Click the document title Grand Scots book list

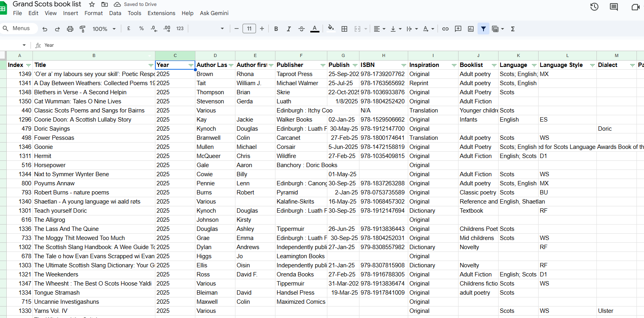click(47, 4)
